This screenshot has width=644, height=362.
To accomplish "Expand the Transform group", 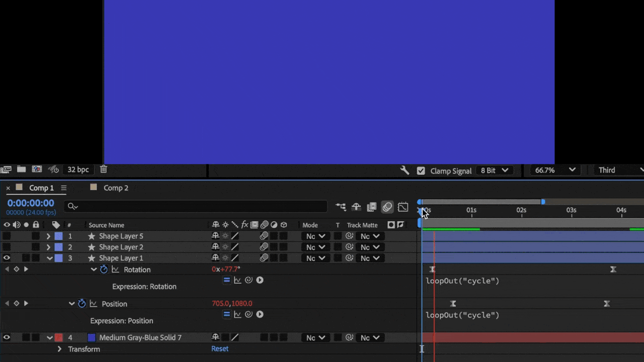I will click(x=59, y=349).
